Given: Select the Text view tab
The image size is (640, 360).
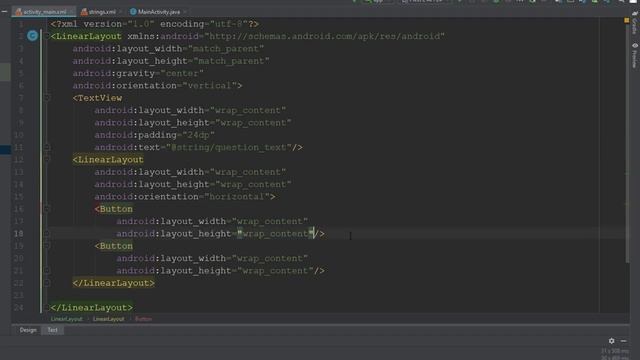Looking at the screenshot, I should [52, 330].
